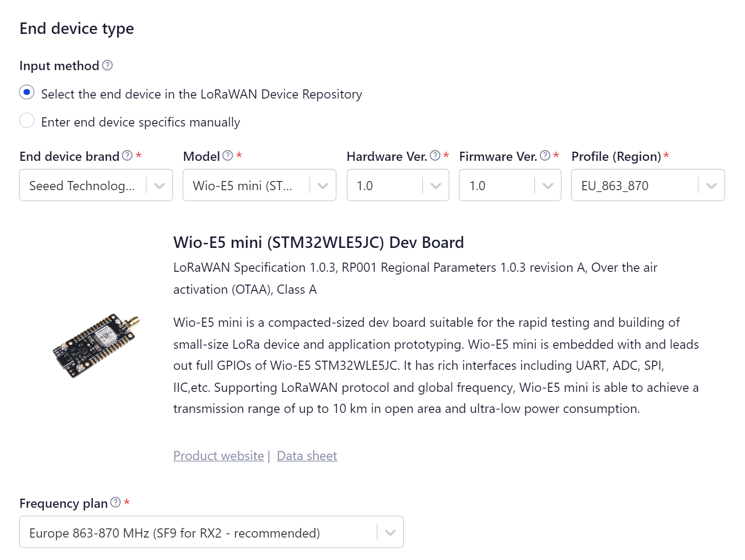Click the Model help question icon

pos(226,155)
